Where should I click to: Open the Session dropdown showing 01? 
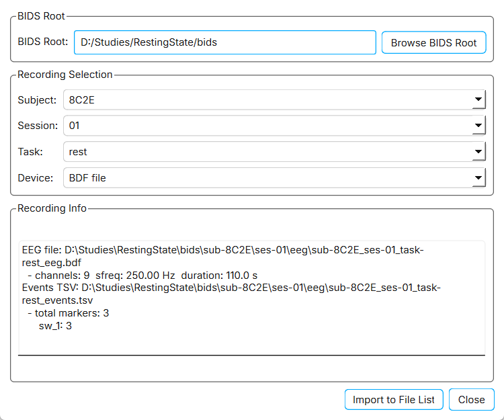point(274,126)
